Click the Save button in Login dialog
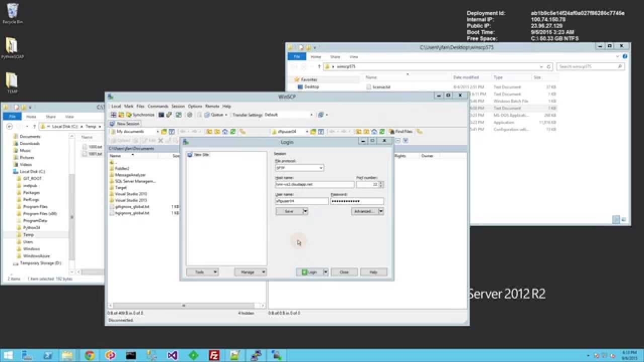Screen dimensions: 644x362 click(x=289, y=211)
